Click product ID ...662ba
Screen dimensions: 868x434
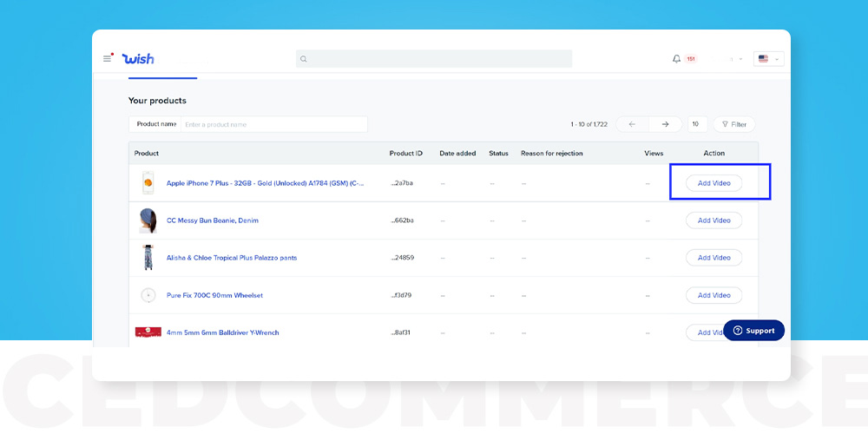coord(402,220)
